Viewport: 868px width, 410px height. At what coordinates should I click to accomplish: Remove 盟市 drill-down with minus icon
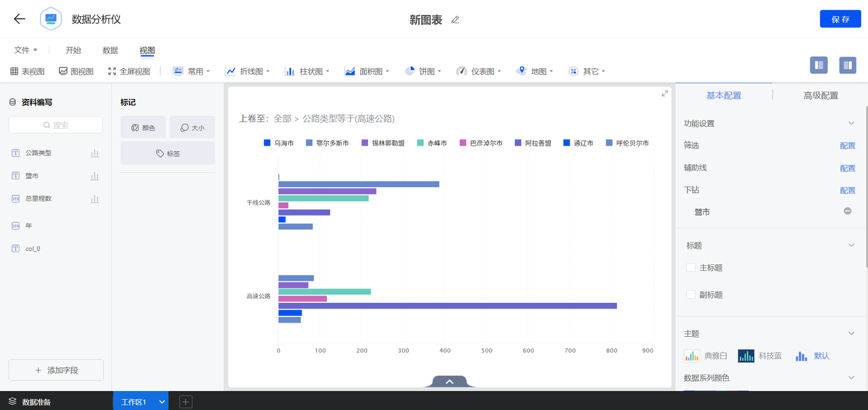click(x=847, y=211)
